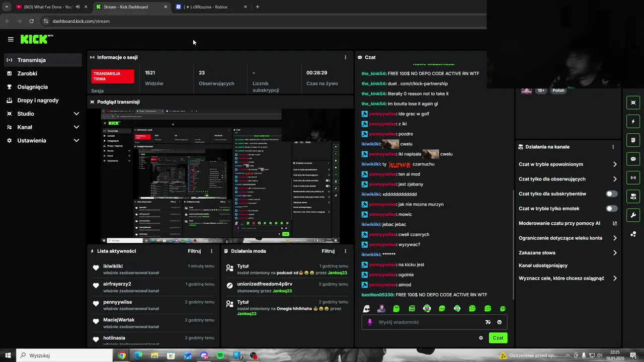644x362 pixels.
Task: Open the hamburger menu beside Kick logo
Action: 11,39
